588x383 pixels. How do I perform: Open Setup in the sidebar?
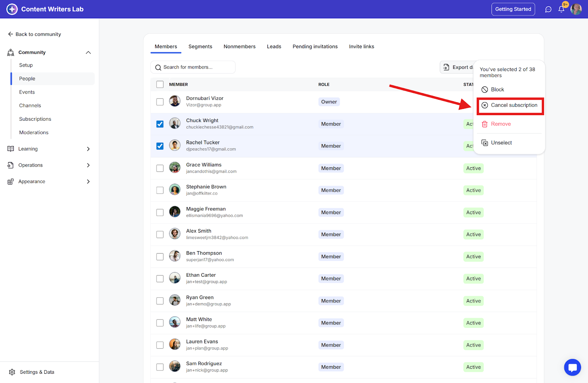click(x=26, y=65)
